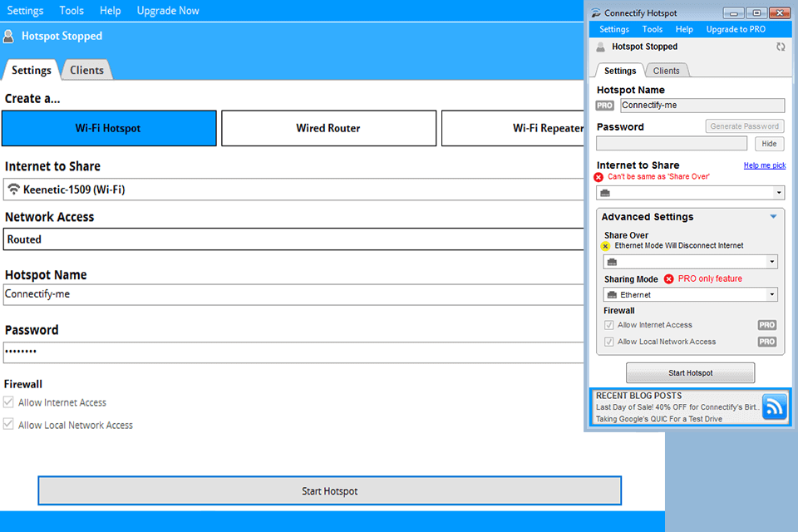Click the PRO only feature text
This screenshot has height=532, width=798.
pos(710,278)
